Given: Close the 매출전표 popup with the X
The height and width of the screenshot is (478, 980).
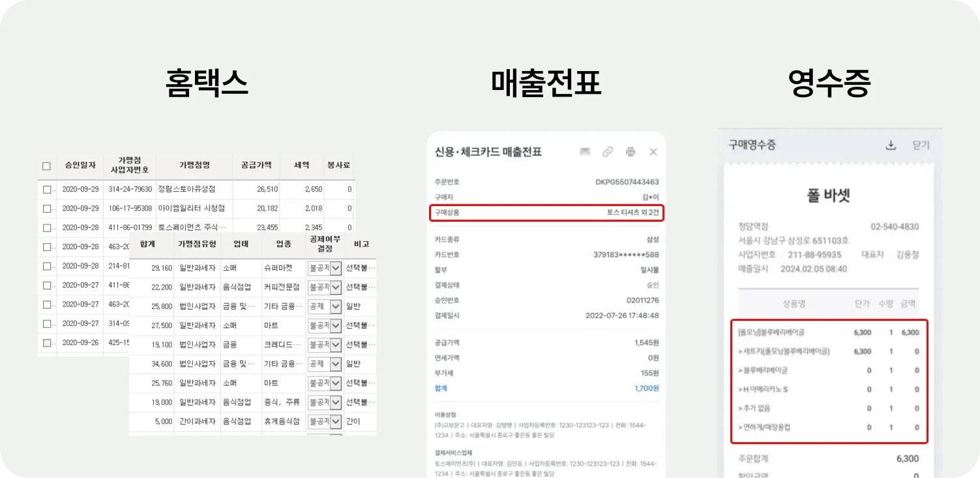Looking at the screenshot, I should pos(653,151).
